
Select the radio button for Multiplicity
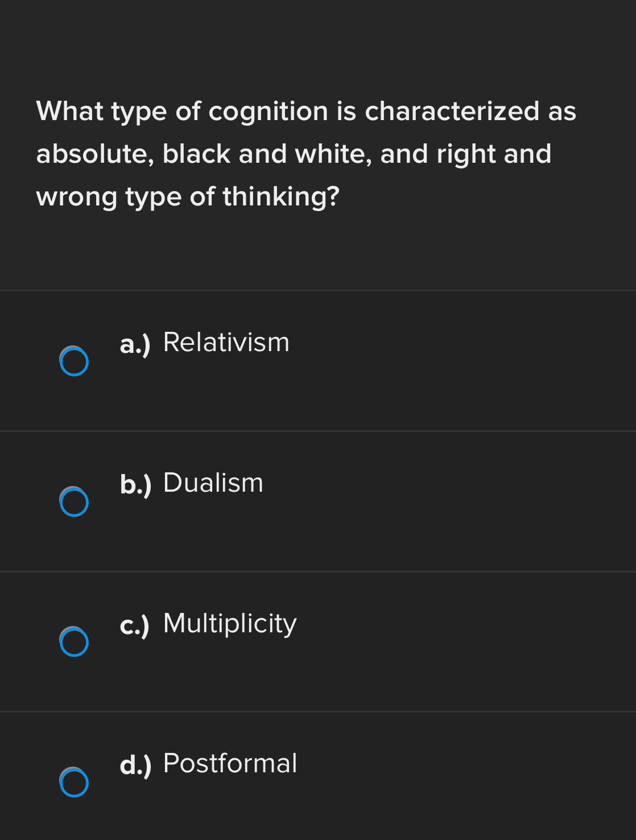tap(73, 642)
